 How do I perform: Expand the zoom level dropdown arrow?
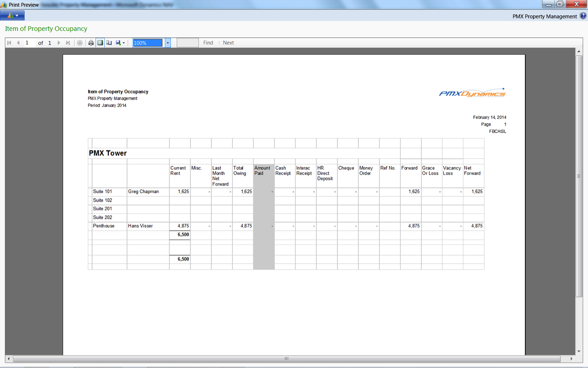click(x=168, y=43)
